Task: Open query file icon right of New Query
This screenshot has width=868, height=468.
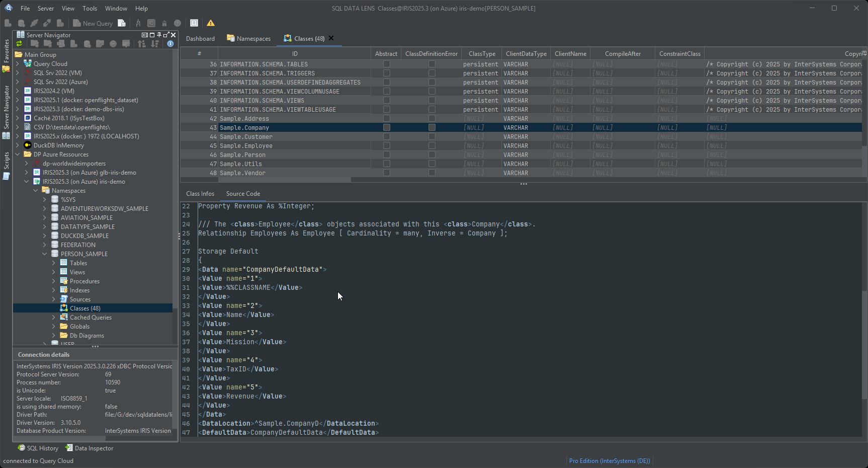Action: pyautogui.click(x=122, y=23)
